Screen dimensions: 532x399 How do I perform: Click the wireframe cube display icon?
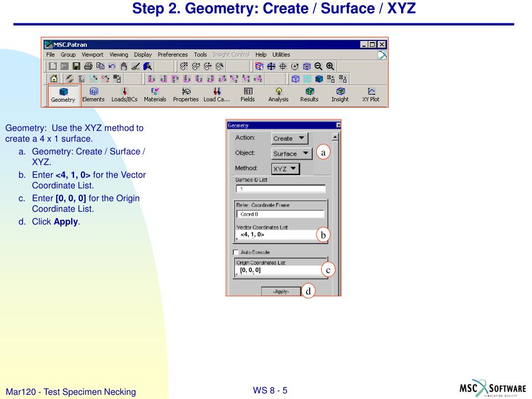point(295,79)
